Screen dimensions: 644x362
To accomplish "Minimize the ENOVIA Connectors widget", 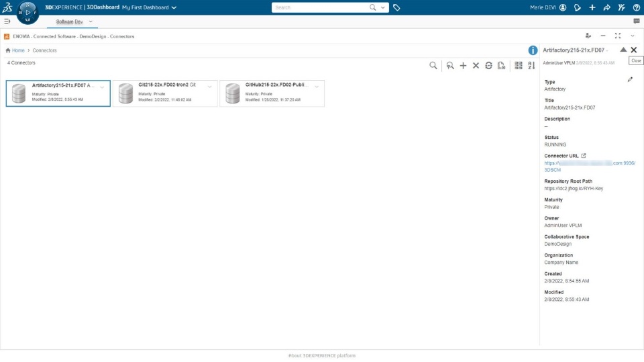I will (x=603, y=36).
